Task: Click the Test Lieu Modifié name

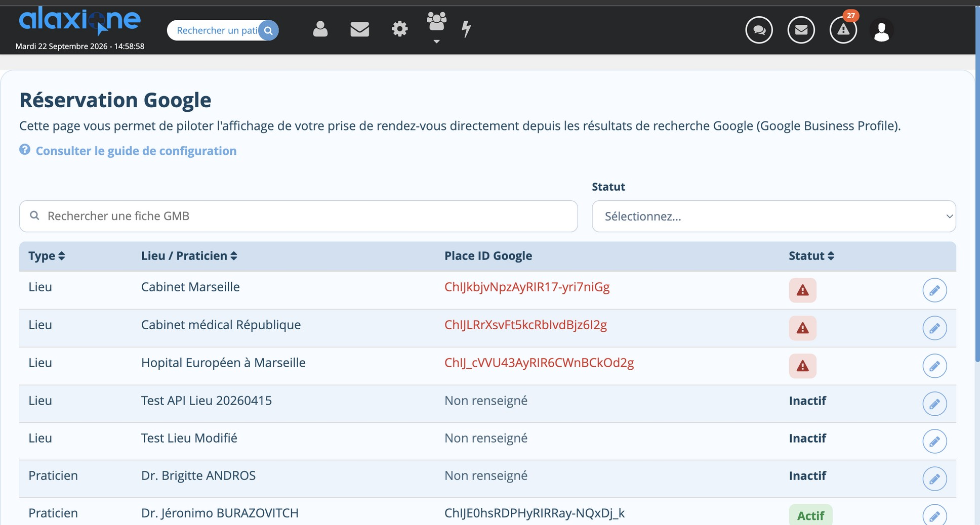Action: click(189, 438)
